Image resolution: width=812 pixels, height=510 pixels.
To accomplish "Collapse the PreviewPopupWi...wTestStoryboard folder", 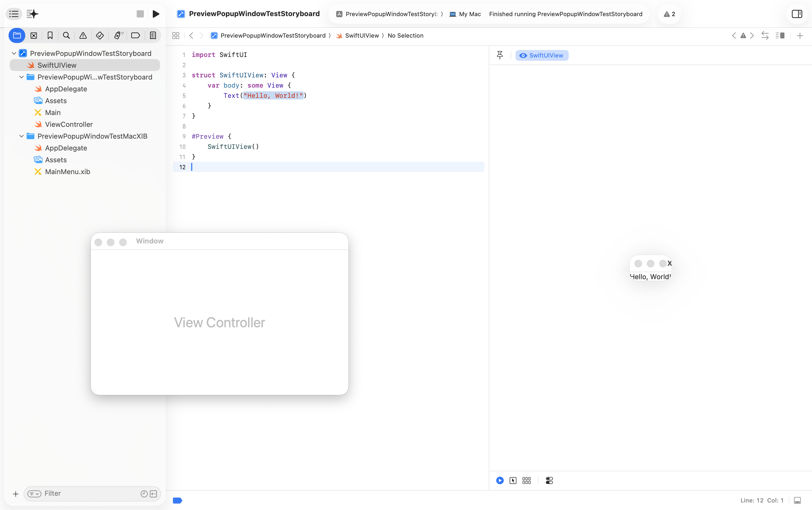I will [21, 77].
